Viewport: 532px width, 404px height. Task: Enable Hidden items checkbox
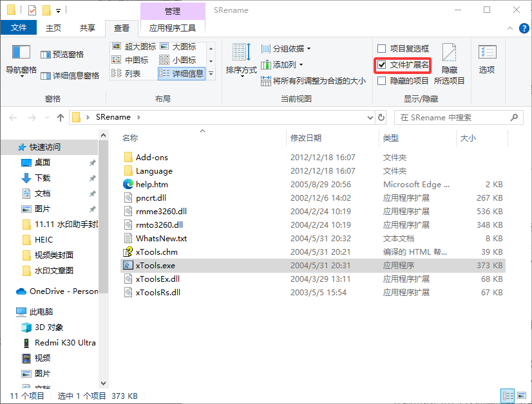[x=381, y=80]
